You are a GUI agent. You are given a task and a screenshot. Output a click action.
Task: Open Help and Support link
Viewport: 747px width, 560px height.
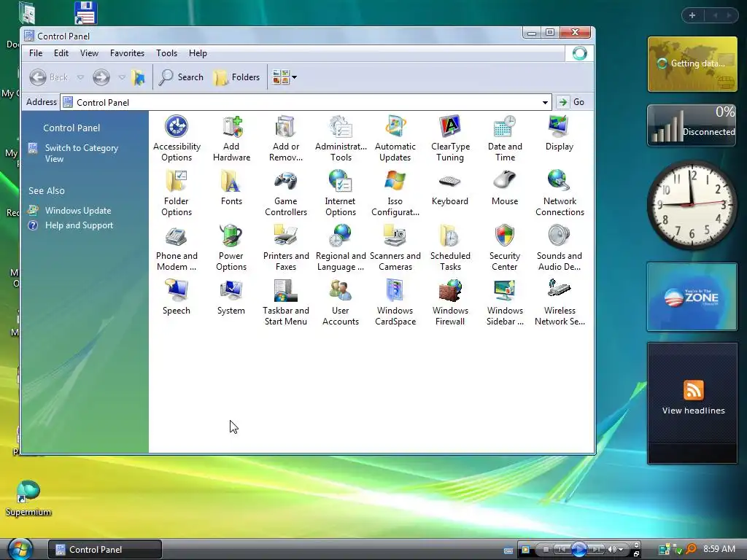(x=79, y=225)
